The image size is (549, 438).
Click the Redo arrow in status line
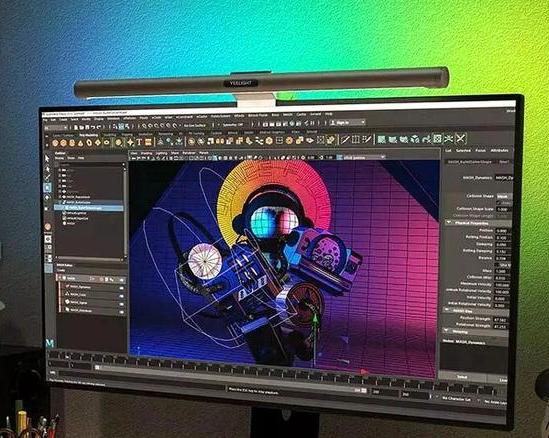point(99,127)
